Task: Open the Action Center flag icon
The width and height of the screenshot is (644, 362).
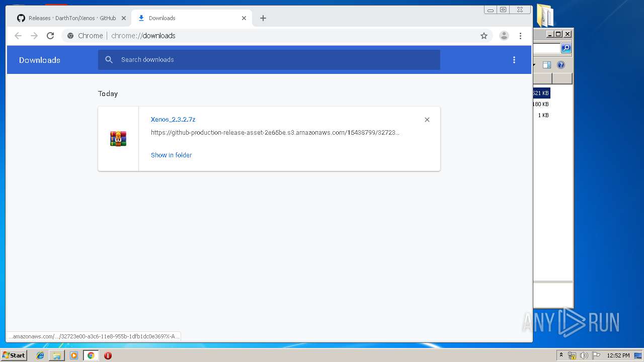Action: (x=596, y=355)
